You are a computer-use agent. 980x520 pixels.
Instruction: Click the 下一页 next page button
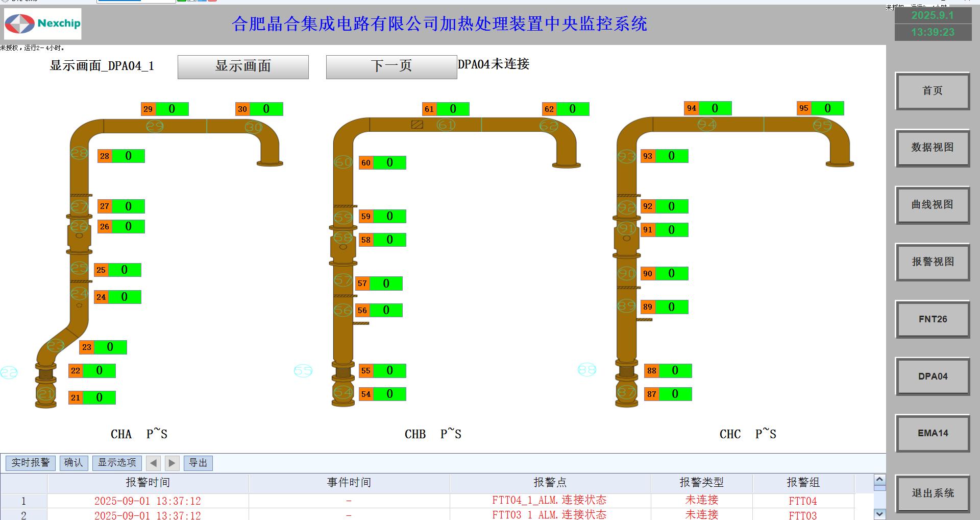[x=391, y=67]
